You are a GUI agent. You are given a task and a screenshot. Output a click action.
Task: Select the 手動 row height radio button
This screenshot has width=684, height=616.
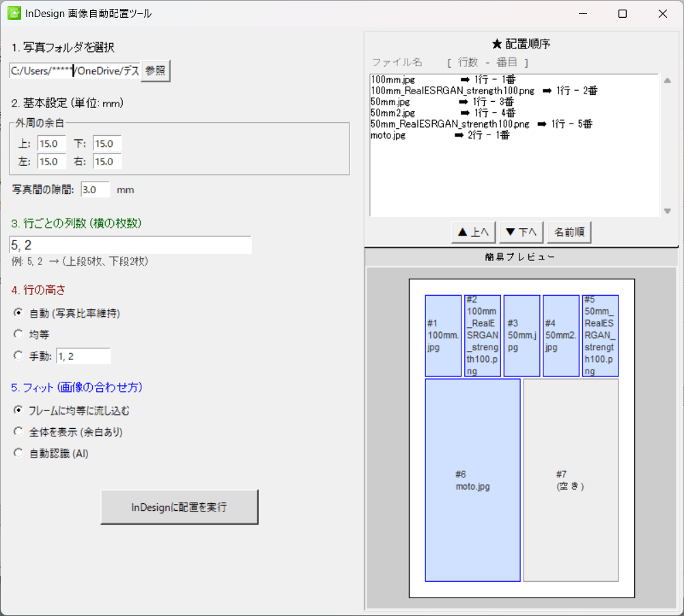[18, 355]
